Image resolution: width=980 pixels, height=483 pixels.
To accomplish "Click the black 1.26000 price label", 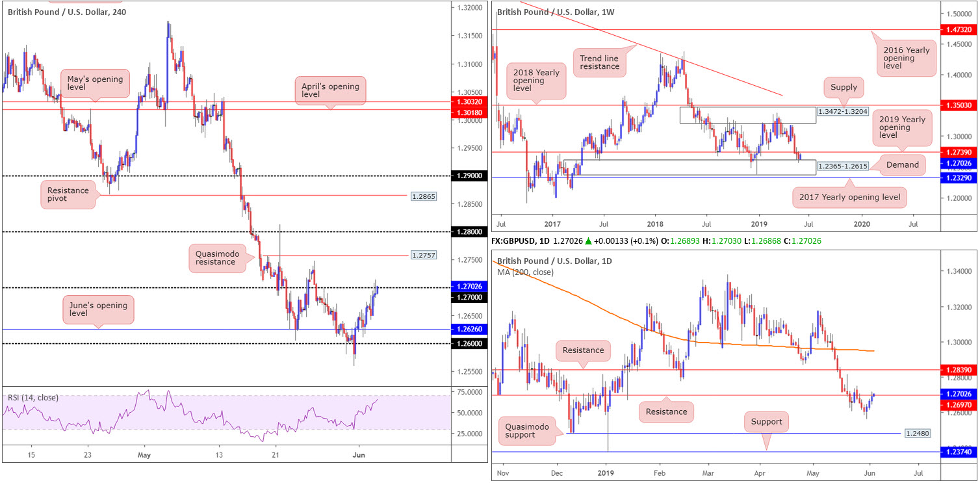I will [x=469, y=344].
